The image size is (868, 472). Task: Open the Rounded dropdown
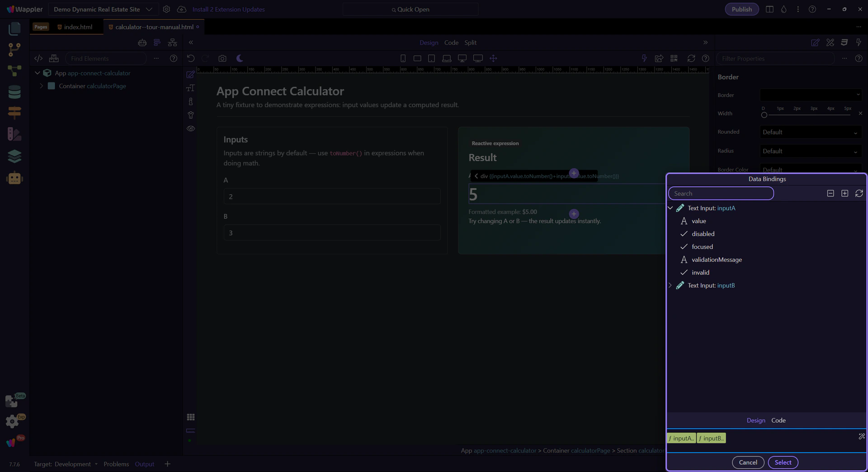point(810,132)
